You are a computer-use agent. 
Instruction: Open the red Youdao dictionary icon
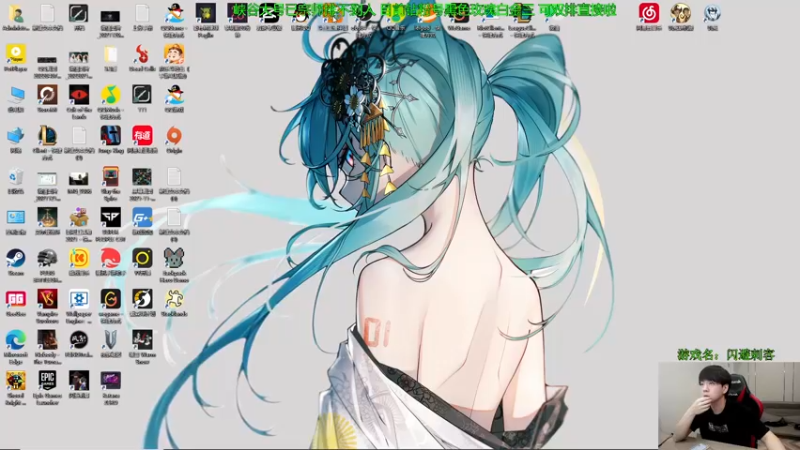[x=142, y=136]
